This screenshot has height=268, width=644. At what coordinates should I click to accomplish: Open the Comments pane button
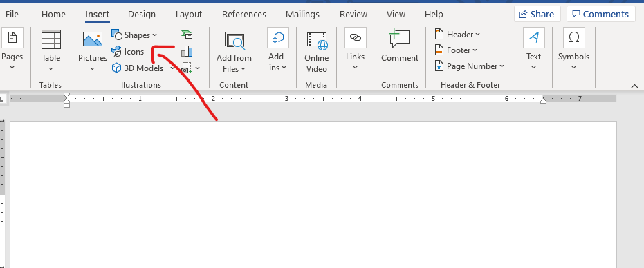point(600,15)
